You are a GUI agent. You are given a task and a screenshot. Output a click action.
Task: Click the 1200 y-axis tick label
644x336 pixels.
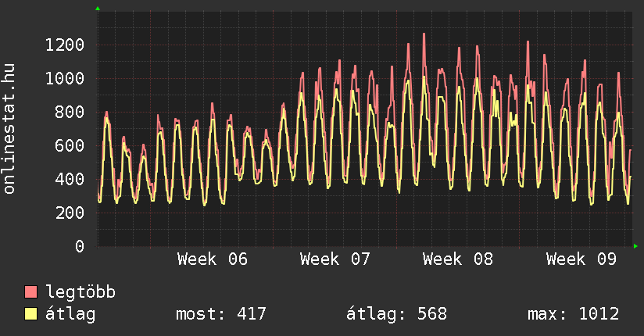pos(64,45)
